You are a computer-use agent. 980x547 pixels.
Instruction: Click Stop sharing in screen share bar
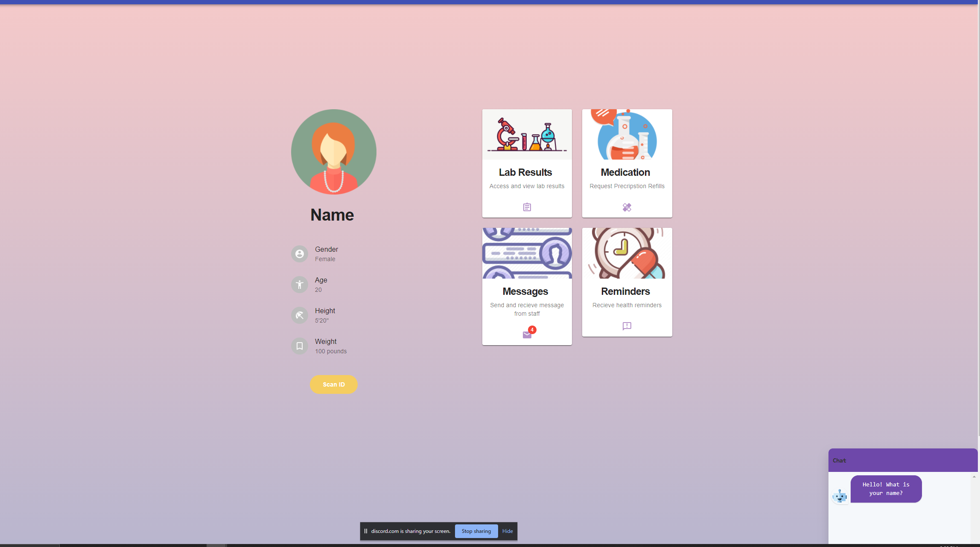tap(476, 531)
